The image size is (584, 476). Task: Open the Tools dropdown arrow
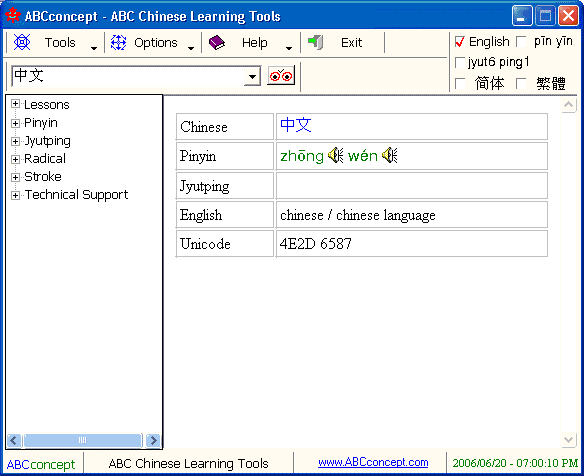click(x=94, y=48)
